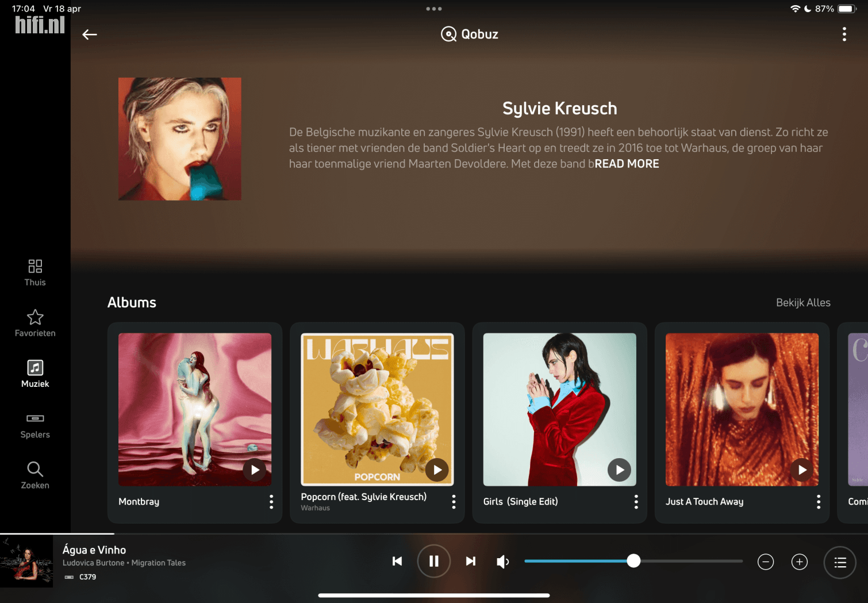Click the Sylvie Kreusch heading
The height and width of the screenshot is (603, 868).
[559, 108]
